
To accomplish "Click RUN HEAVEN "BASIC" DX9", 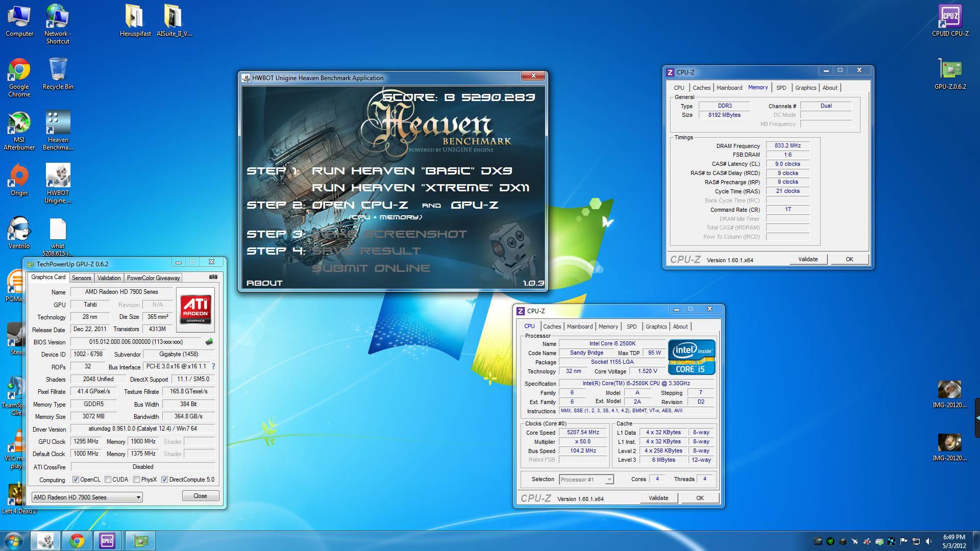I will (412, 171).
